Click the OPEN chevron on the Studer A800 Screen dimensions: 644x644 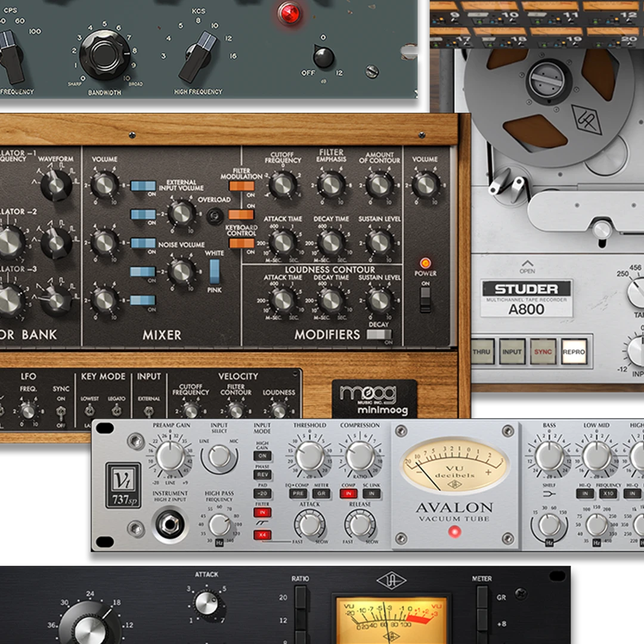point(527,264)
